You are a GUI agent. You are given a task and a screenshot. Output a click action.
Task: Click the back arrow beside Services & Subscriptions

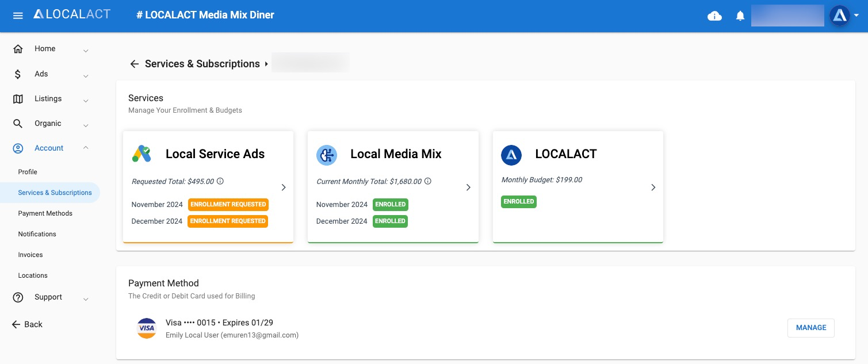coord(135,64)
